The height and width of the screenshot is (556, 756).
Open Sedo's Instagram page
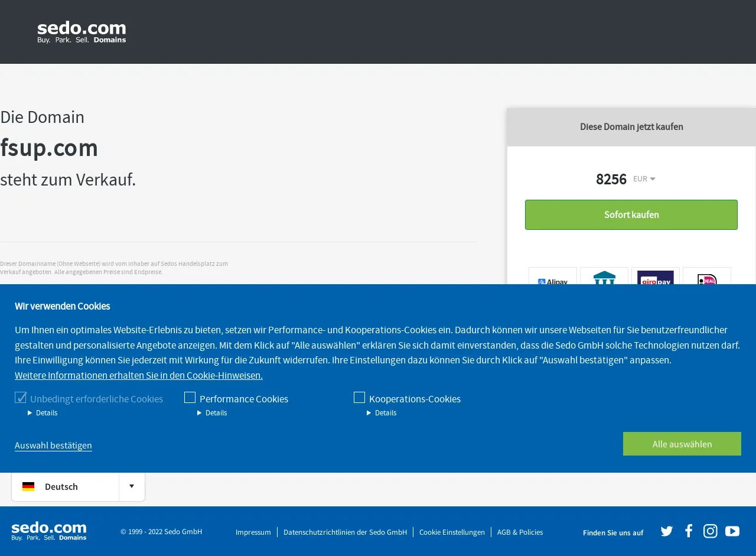pos(711,531)
